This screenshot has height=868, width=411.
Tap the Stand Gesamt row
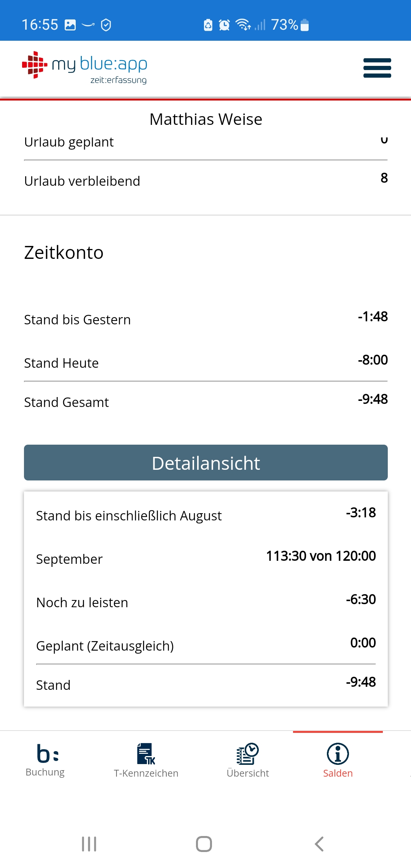(x=205, y=402)
